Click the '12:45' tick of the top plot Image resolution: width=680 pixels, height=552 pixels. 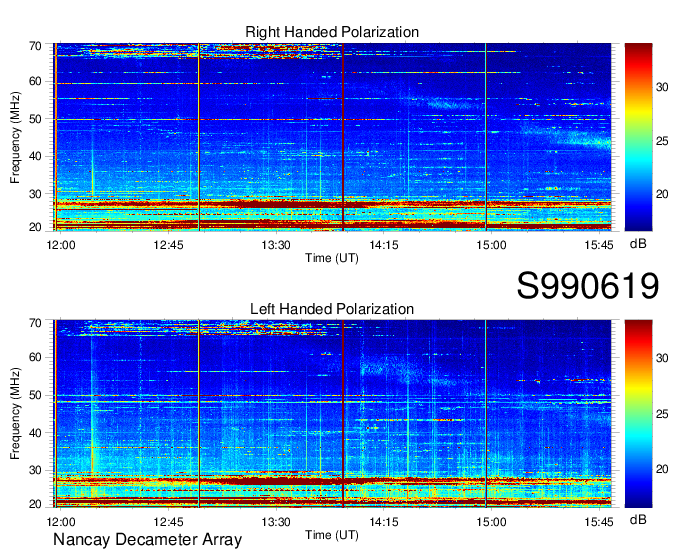point(168,245)
